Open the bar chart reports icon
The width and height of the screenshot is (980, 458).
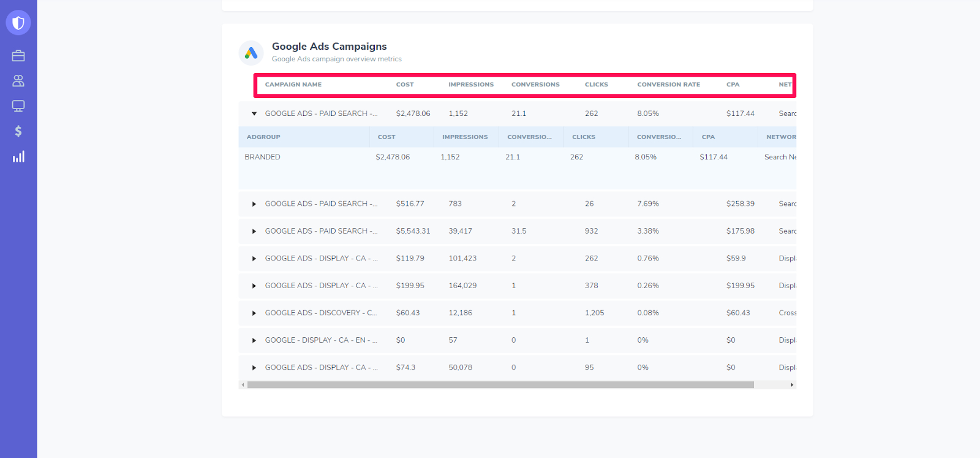18,157
